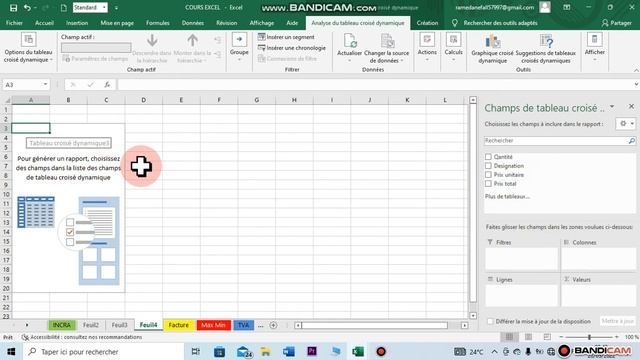Open the Création ribbon tab
The width and height of the screenshot is (640, 360).
pos(427,23)
